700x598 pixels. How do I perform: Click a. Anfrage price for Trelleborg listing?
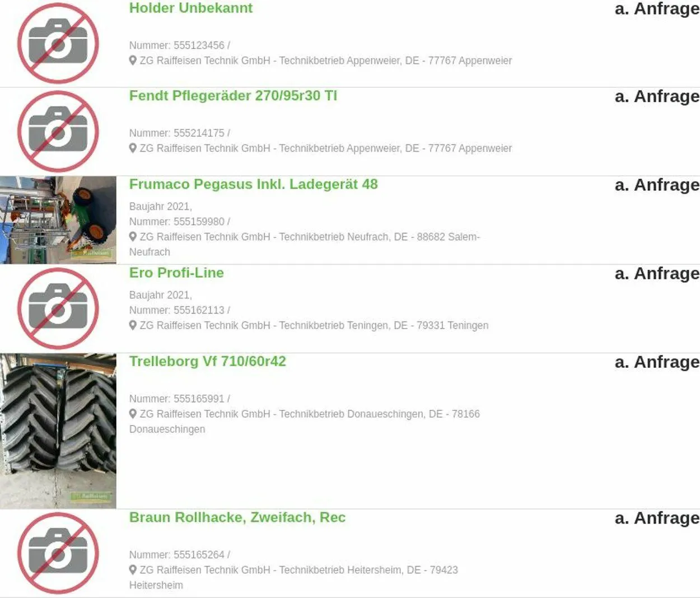coord(657,362)
